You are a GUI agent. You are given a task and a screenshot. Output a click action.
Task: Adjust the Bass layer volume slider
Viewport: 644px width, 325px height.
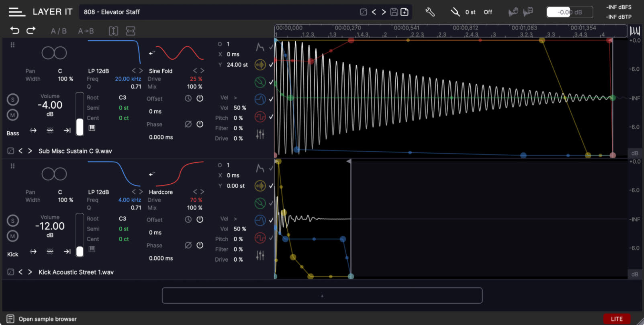click(x=80, y=127)
